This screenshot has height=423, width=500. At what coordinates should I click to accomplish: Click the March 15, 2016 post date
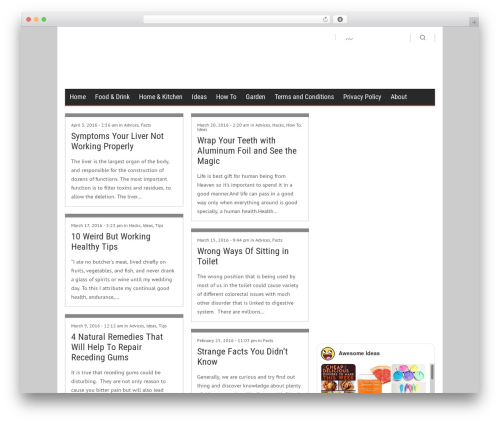click(213, 240)
